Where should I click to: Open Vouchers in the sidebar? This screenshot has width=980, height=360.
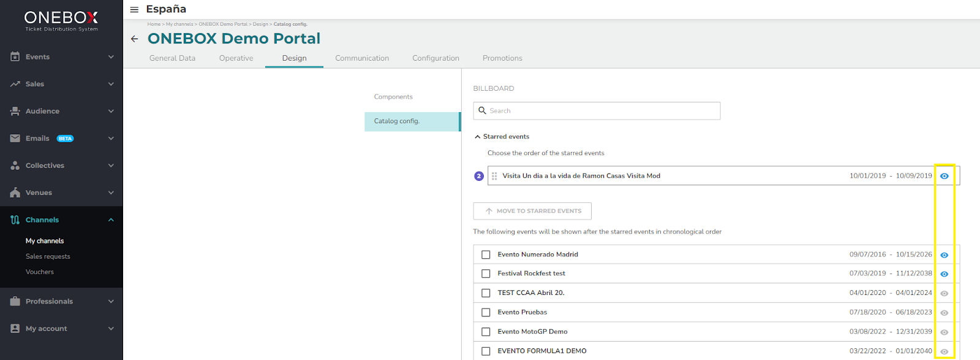tap(40, 272)
